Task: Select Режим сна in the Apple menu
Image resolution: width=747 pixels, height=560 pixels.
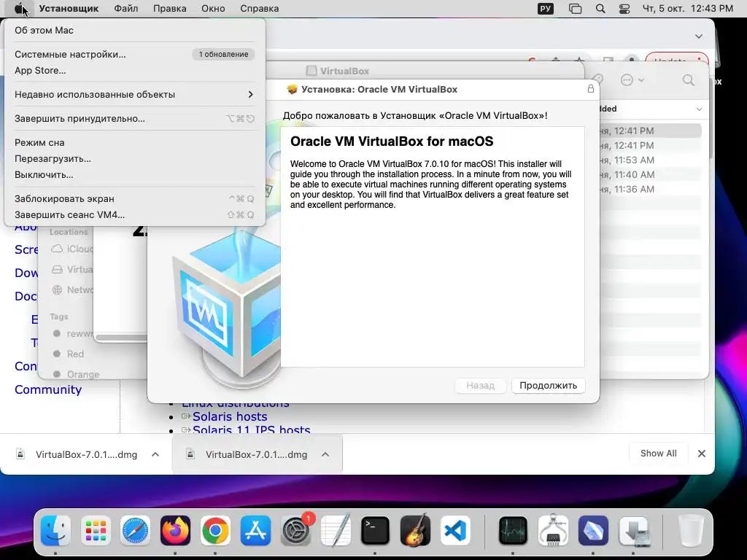Action: 134,142
